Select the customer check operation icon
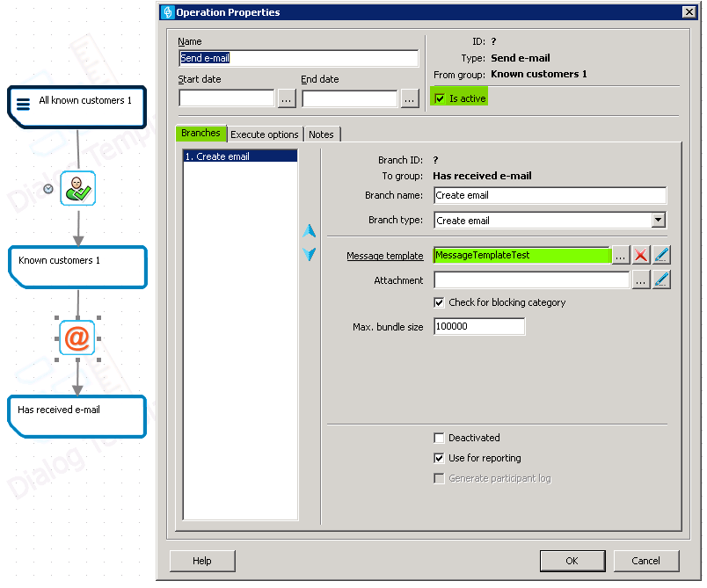707x588 pixels. pyautogui.click(x=77, y=188)
